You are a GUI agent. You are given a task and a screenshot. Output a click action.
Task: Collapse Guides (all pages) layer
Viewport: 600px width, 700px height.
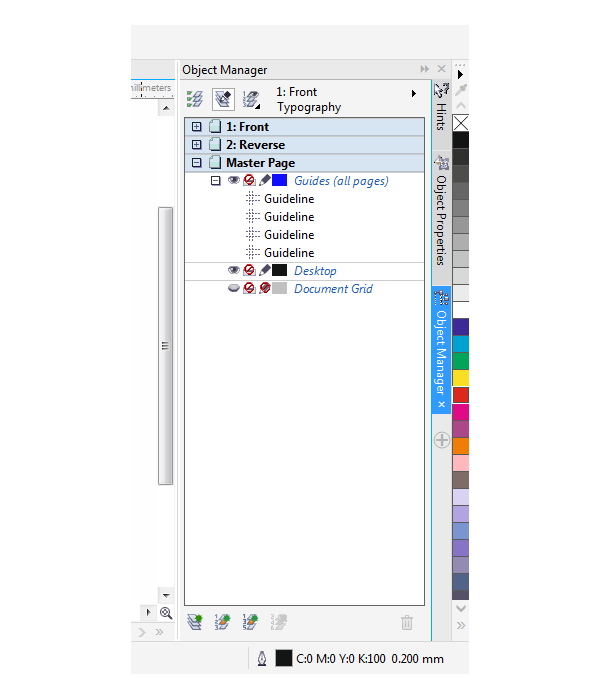pyautogui.click(x=216, y=181)
